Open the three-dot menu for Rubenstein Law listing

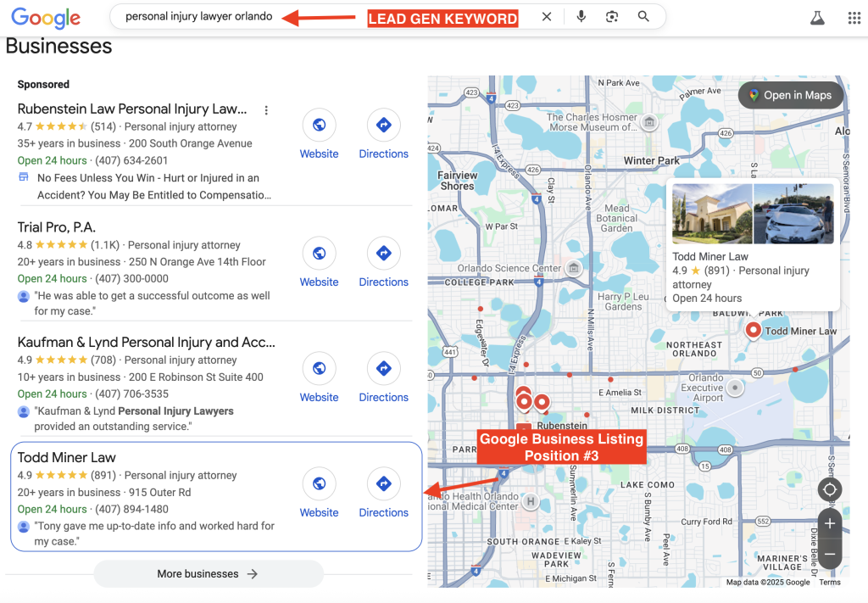266,110
